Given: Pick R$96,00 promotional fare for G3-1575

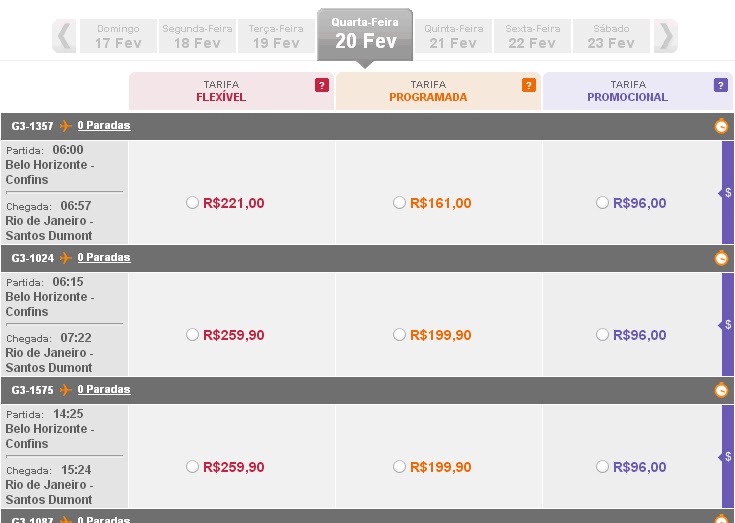Looking at the screenshot, I should (602, 467).
